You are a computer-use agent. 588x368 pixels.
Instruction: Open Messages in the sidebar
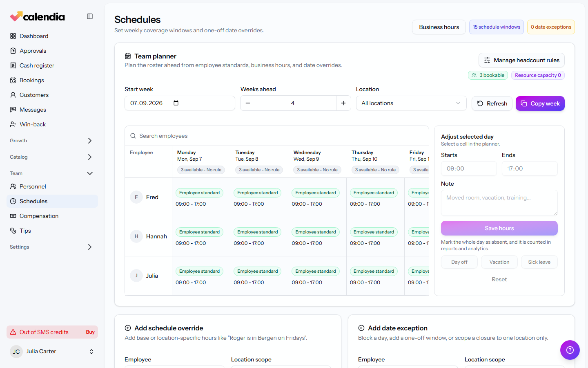pos(52,110)
